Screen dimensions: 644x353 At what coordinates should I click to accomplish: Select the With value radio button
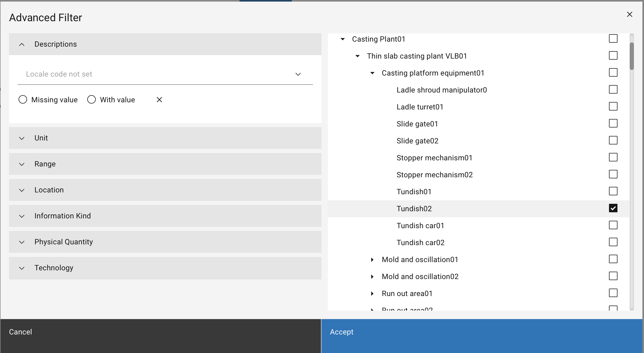point(92,100)
